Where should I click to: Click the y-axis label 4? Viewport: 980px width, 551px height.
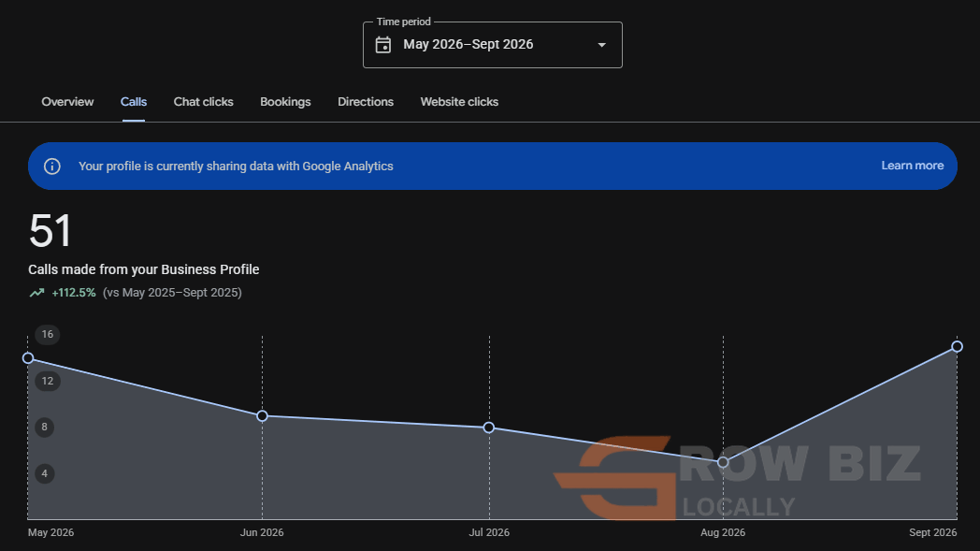[44, 473]
